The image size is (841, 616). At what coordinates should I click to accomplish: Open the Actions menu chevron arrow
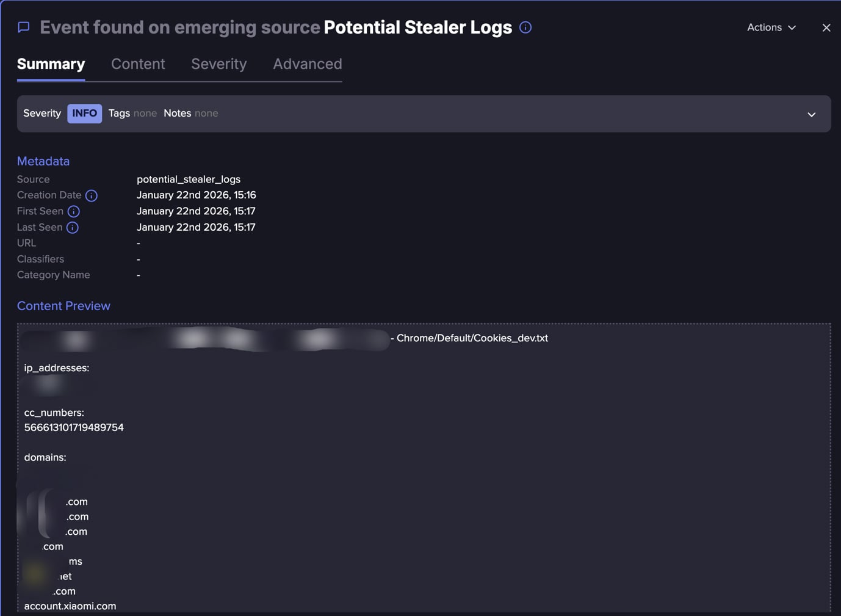pos(792,27)
